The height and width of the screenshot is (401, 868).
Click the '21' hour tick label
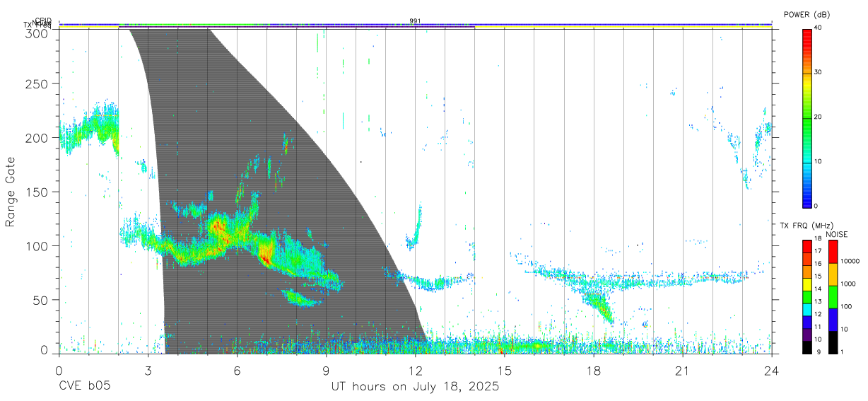point(683,371)
